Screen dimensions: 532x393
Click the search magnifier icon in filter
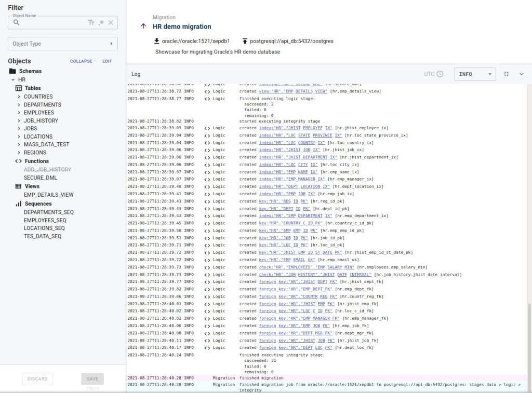tap(16, 22)
